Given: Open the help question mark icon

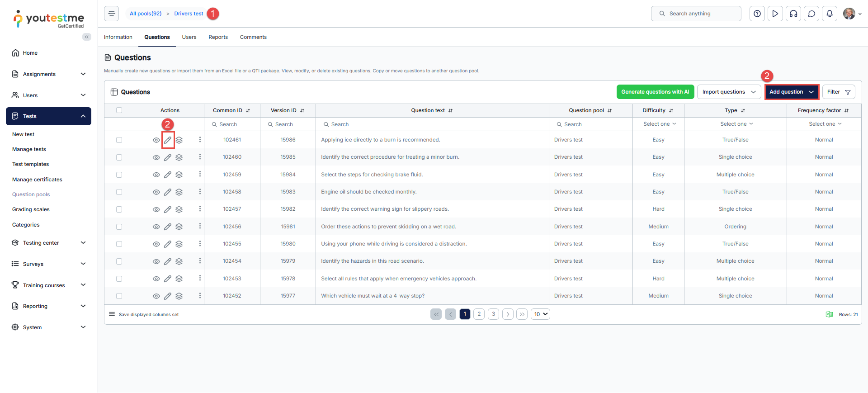Looking at the screenshot, I should (757, 14).
